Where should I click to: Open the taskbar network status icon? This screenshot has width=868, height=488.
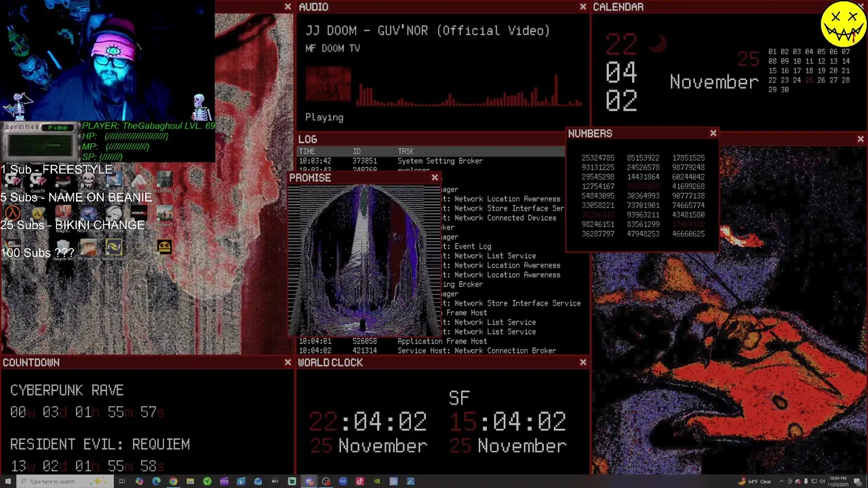(814, 481)
